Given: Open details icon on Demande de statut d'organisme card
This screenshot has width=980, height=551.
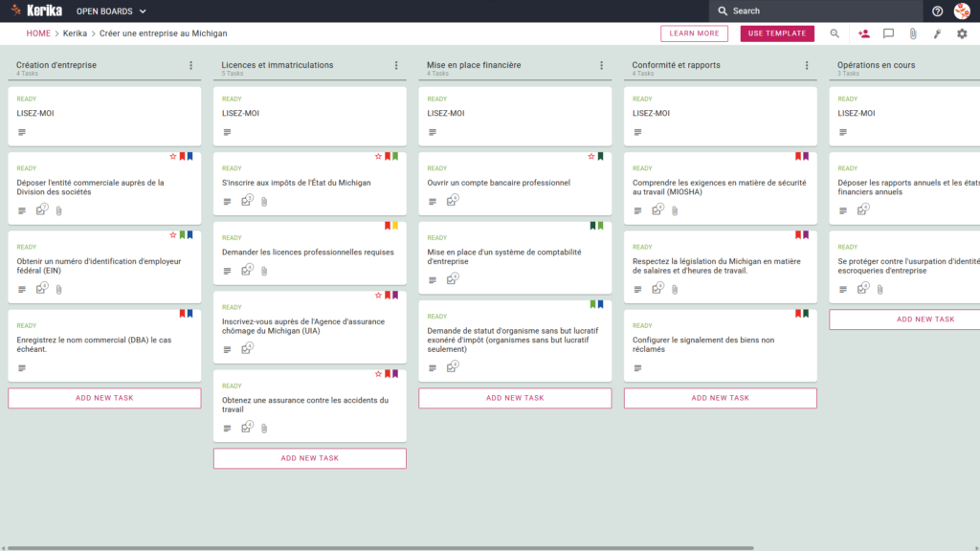Looking at the screenshot, I should (x=433, y=368).
